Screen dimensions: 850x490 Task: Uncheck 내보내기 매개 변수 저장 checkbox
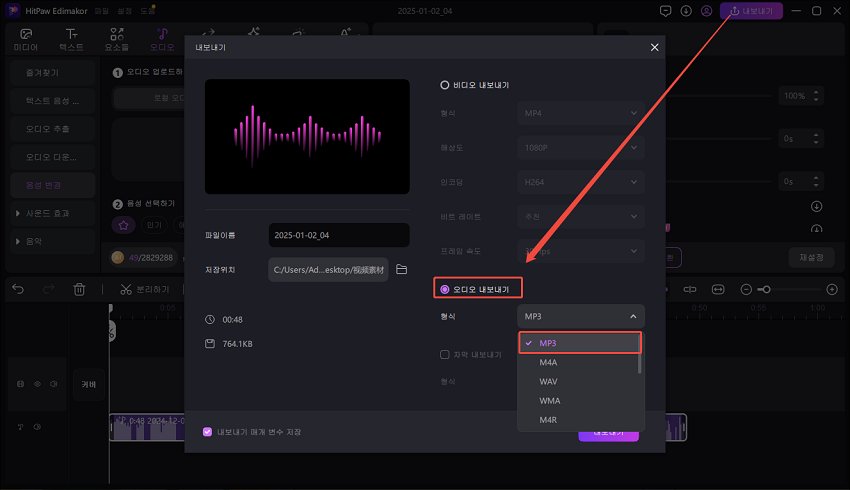tap(207, 432)
